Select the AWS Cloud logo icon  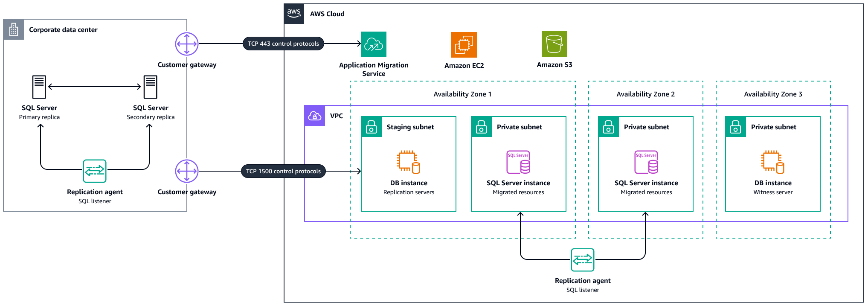294,14
